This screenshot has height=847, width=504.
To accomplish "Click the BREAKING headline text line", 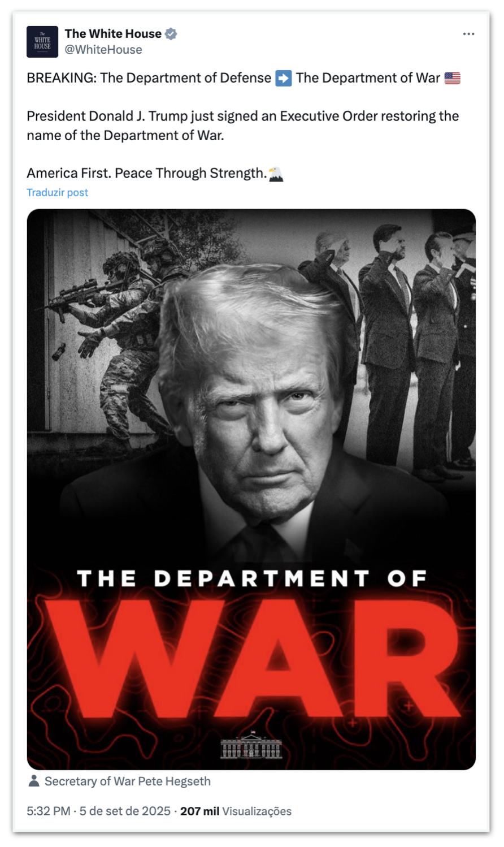I will coord(149,78).
